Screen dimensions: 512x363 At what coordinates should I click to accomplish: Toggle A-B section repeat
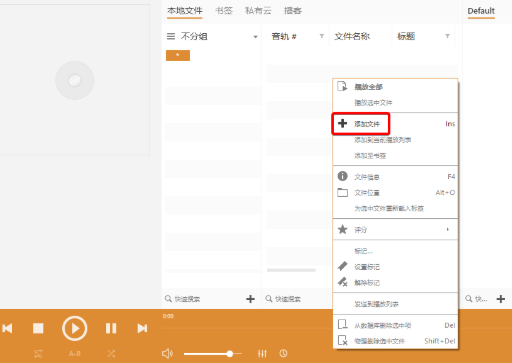75,354
